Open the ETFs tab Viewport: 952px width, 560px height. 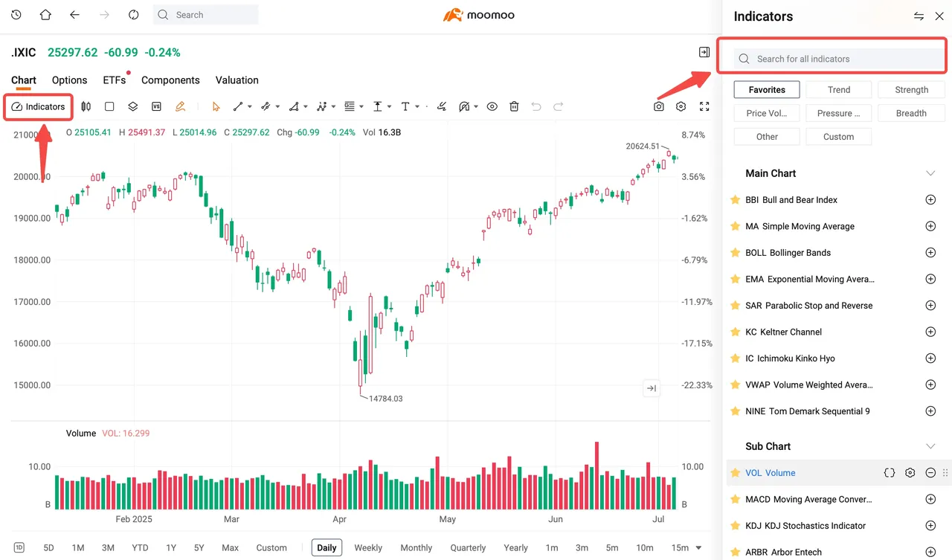pyautogui.click(x=115, y=80)
